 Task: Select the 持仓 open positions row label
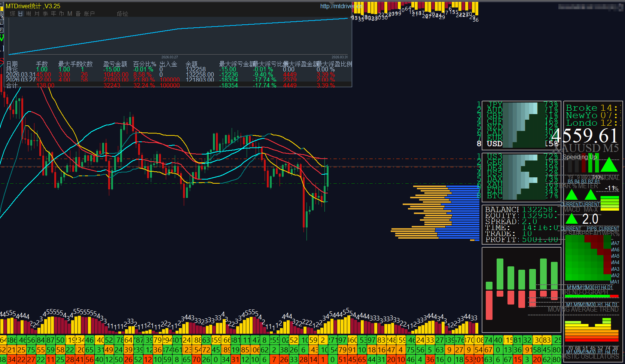(x=12, y=69)
